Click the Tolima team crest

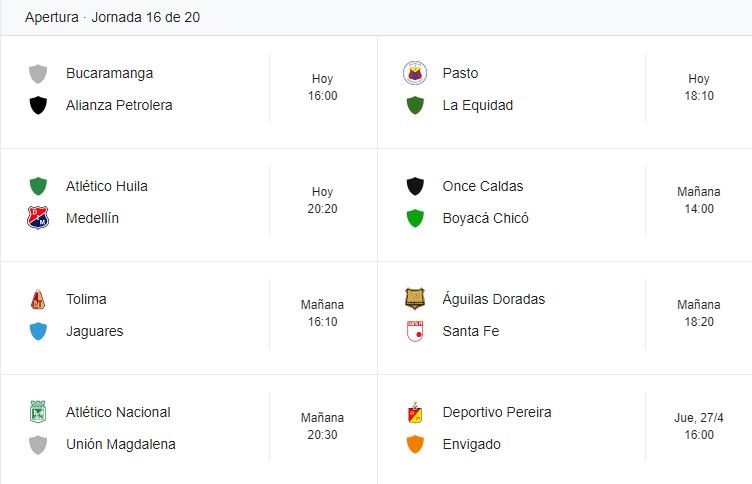[x=38, y=299]
